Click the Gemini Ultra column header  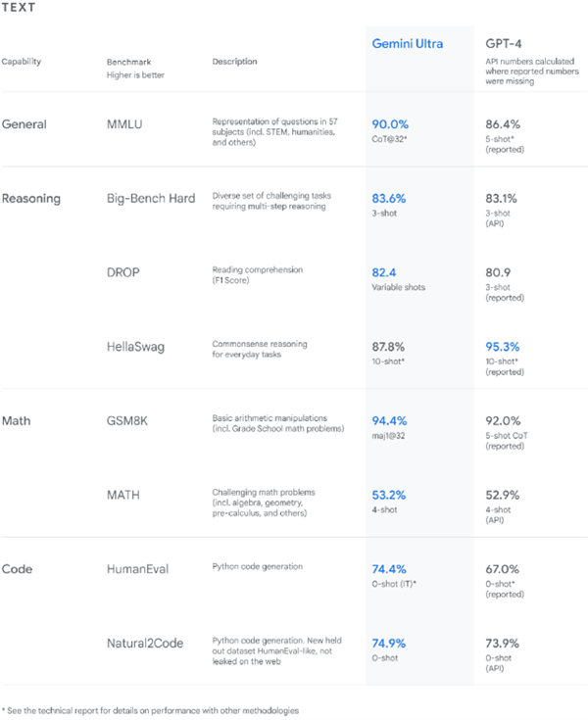coord(408,44)
